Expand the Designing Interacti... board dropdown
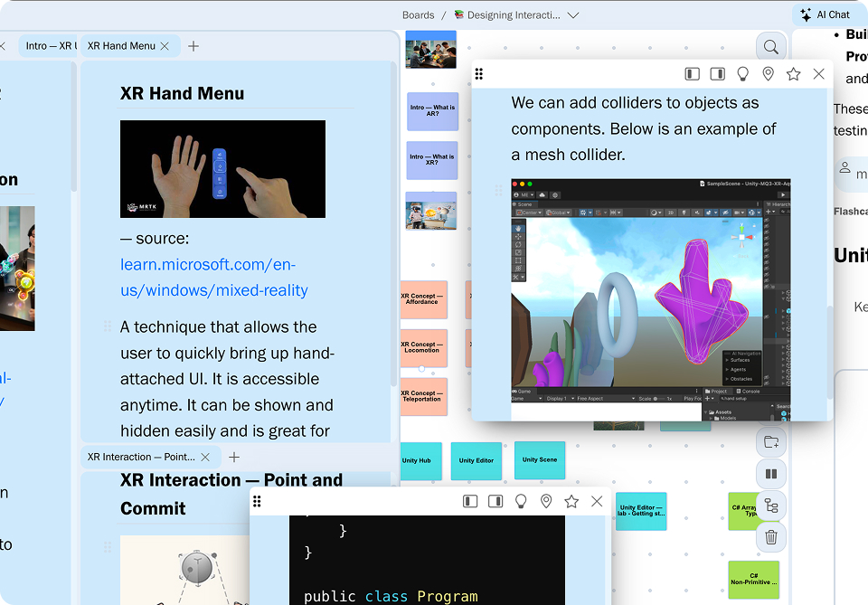The height and width of the screenshot is (605, 868). tap(571, 15)
